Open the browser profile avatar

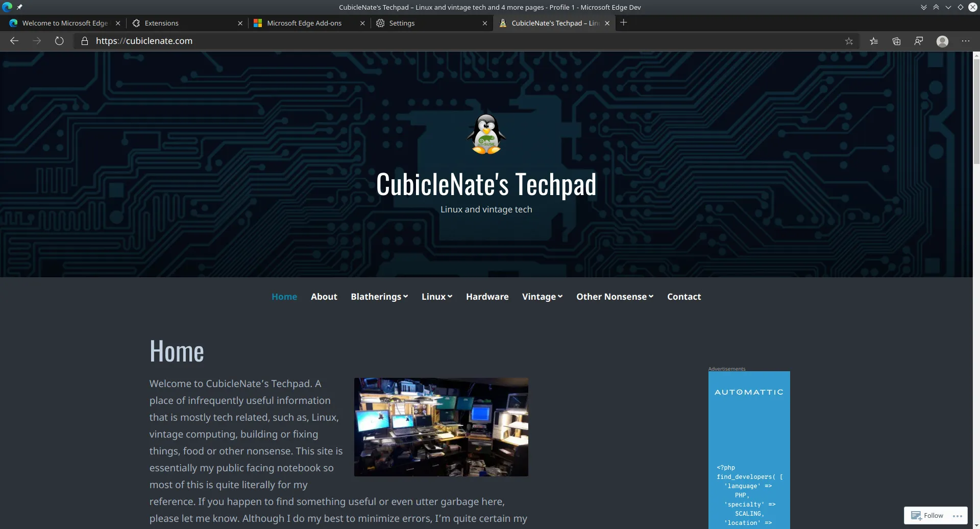click(942, 41)
